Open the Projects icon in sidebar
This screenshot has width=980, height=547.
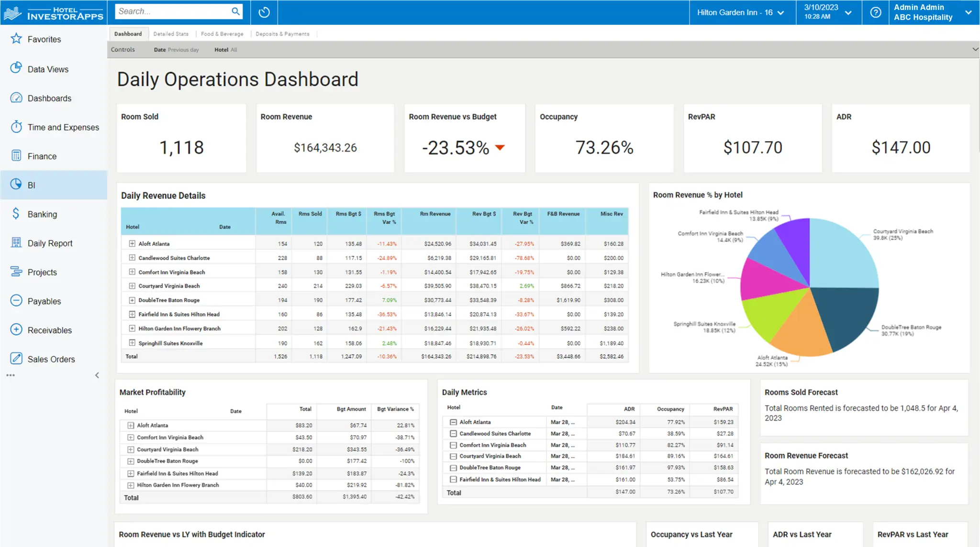[16, 272]
